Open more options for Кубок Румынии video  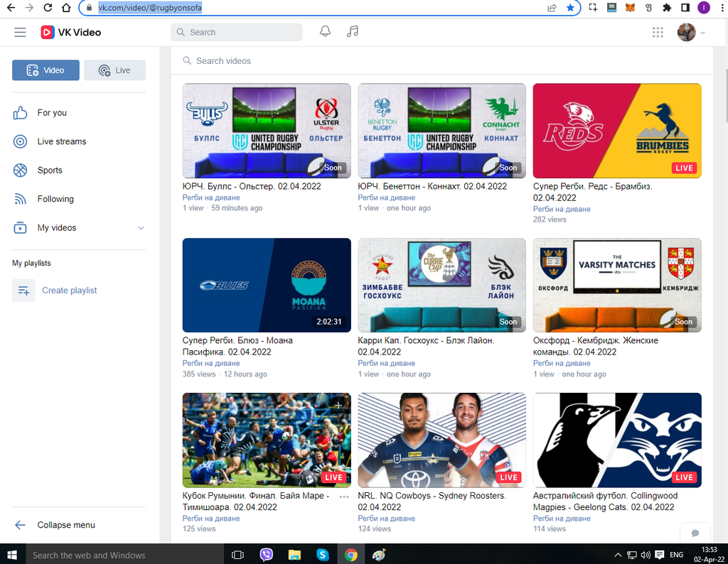(344, 497)
